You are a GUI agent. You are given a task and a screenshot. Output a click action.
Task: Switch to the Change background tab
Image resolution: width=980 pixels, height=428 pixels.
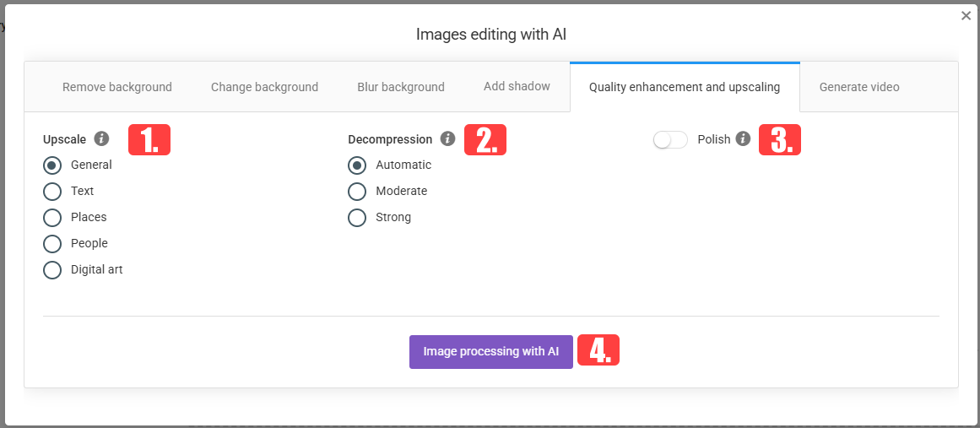(264, 87)
